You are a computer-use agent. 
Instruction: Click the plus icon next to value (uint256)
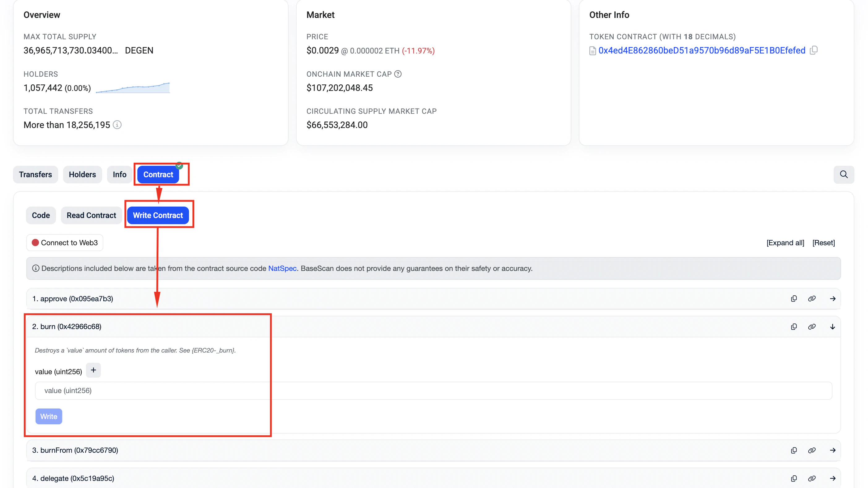(93, 370)
